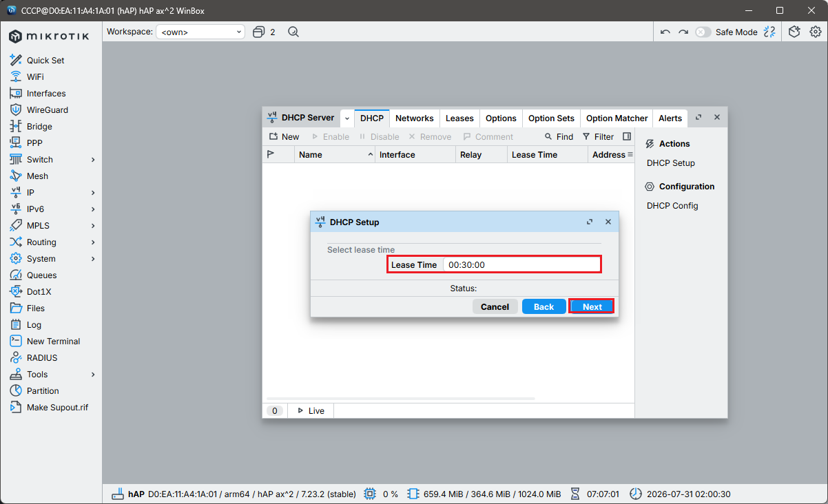
Task: Click New in DHCP Server toolbar
Action: (x=284, y=136)
